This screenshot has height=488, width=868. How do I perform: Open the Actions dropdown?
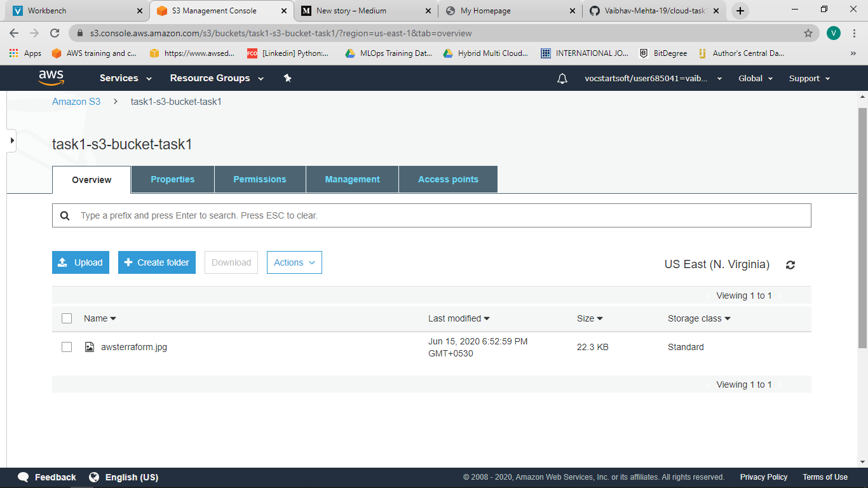click(294, 262)
